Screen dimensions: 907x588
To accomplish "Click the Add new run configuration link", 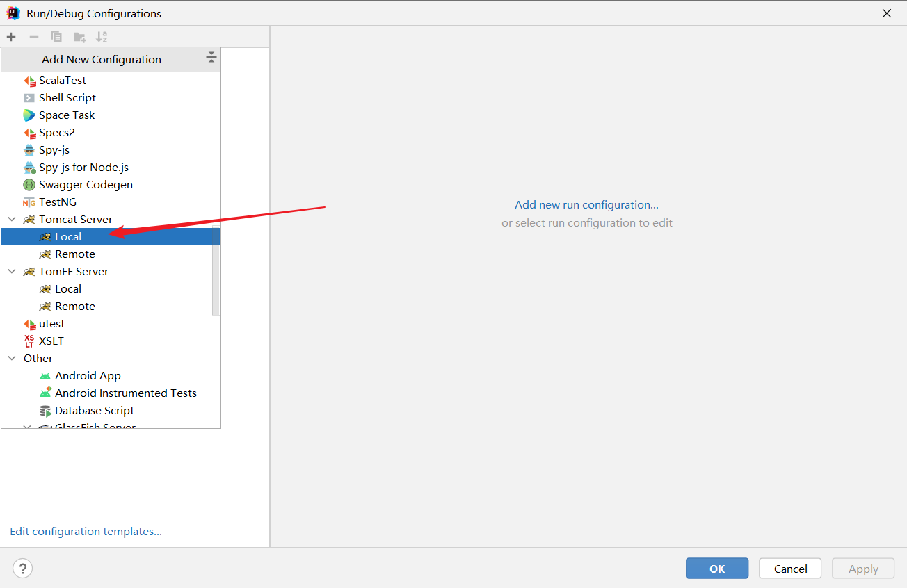I will (586, 205).
